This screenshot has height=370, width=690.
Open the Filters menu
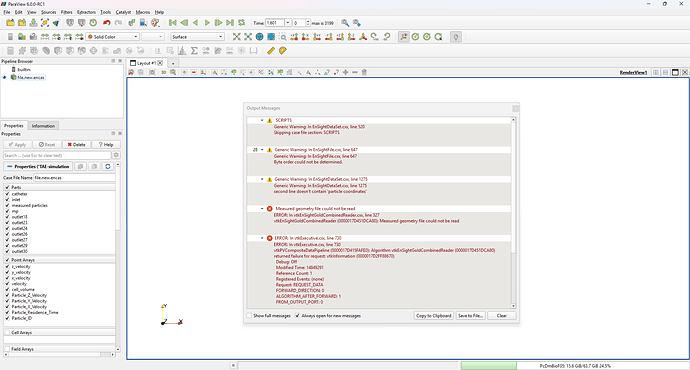(66, 12)
